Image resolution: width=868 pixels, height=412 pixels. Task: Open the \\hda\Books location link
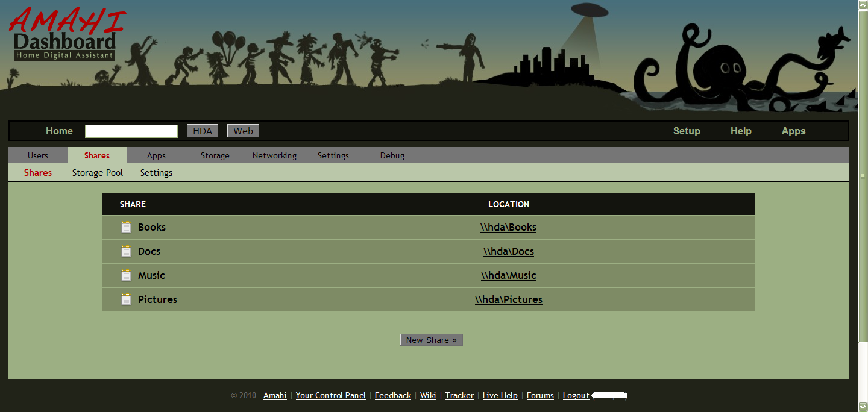(x=508, y=227)
